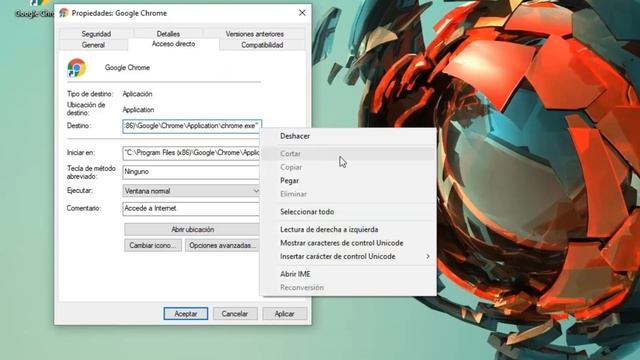Switch to the Compatibilidad tab

262,45
